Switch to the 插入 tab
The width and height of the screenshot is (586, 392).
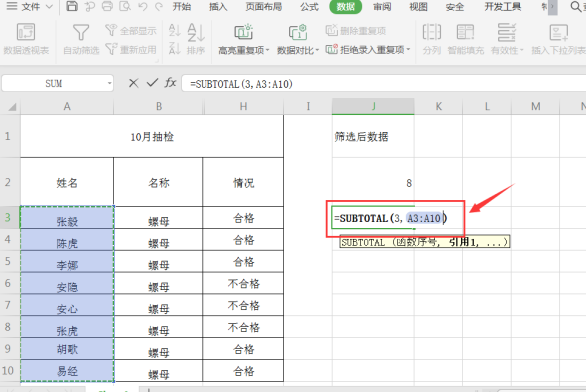tap(218, 6)
